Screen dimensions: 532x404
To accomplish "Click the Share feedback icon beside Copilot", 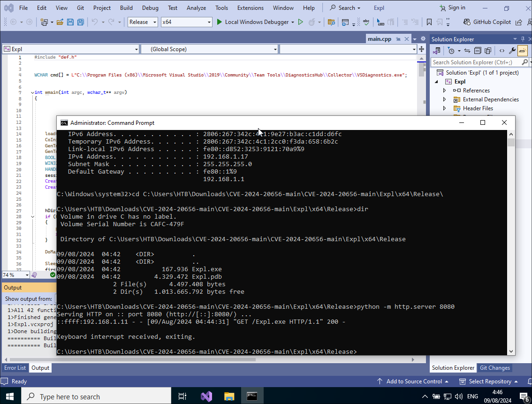I will 519,22.
